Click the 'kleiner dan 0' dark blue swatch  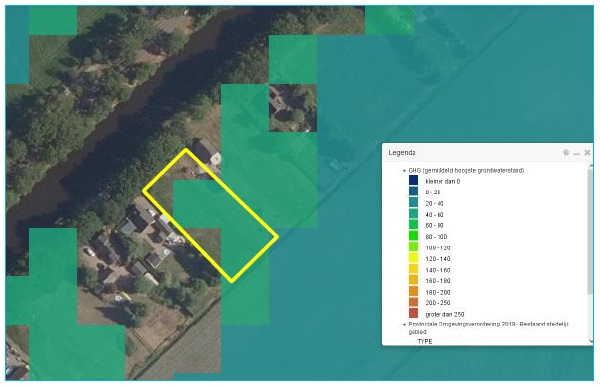(x=414, y=180)
